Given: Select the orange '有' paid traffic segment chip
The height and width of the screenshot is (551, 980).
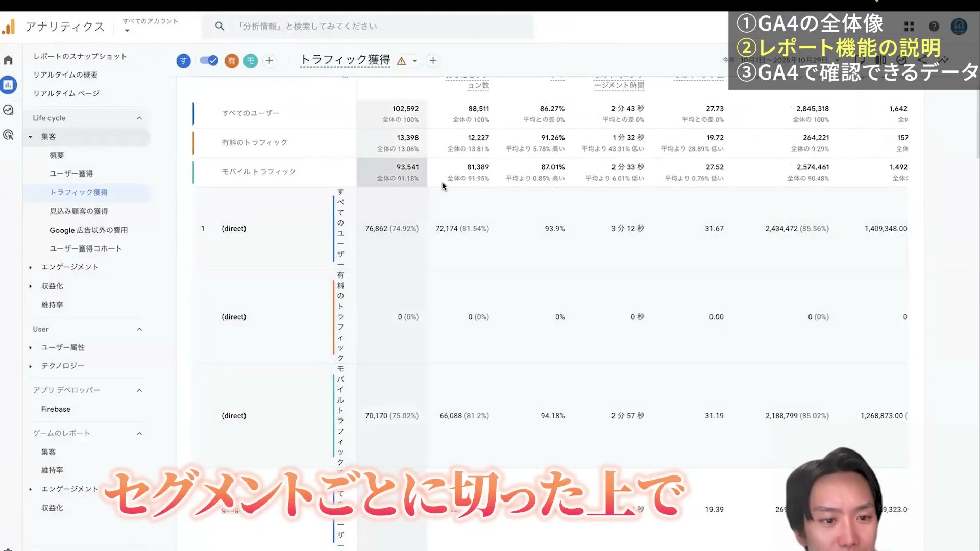Looking at the screenshot, I should pos(232,61).
